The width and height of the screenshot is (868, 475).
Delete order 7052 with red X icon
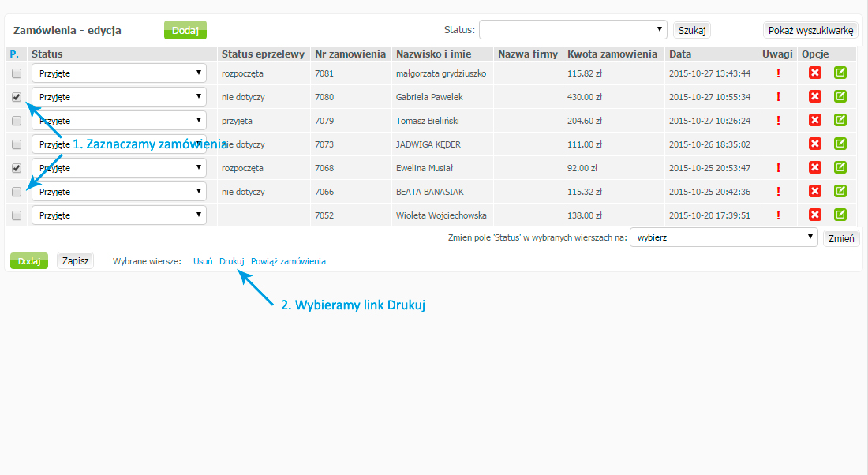point(815,215)
